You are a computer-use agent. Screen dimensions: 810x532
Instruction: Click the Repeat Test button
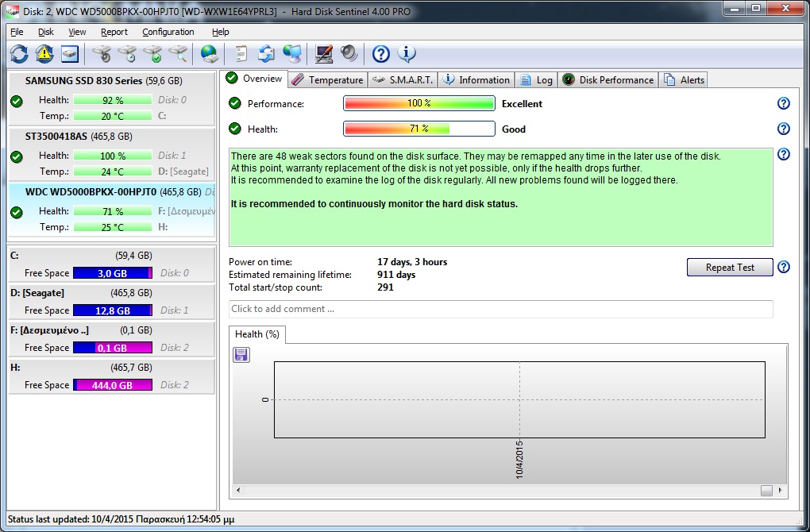pos(730,267)
